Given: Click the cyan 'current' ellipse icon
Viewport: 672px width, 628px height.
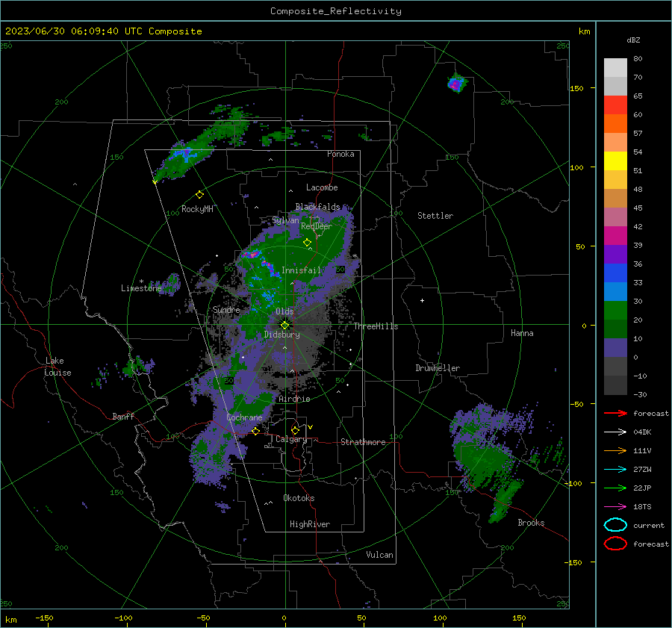Looking at the screenshot, I should click(615, 525).
